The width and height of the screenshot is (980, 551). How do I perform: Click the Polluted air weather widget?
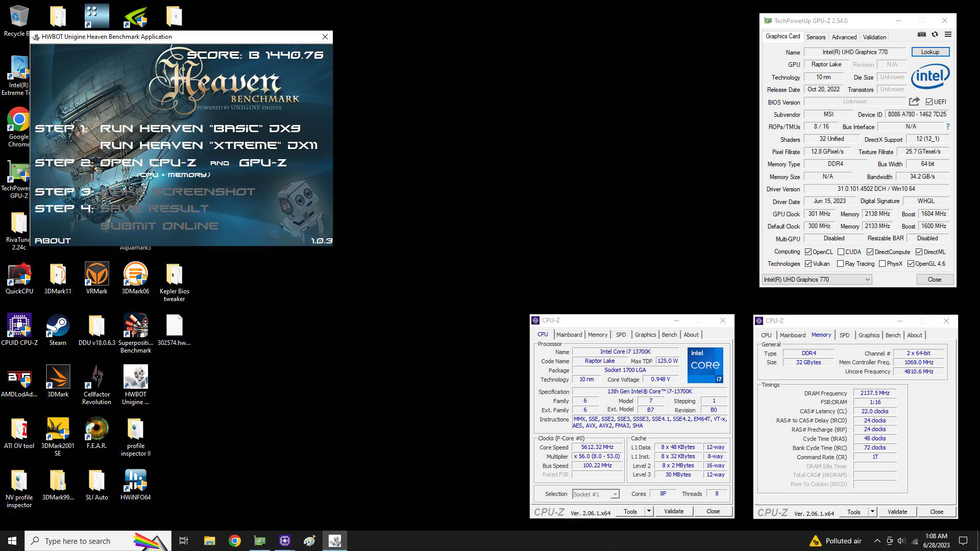click(836, 541)
